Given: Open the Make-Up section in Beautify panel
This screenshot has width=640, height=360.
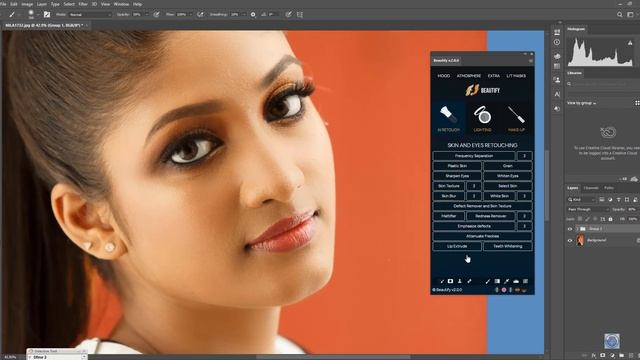Looking at the screenshot, I should coord(516,118).
